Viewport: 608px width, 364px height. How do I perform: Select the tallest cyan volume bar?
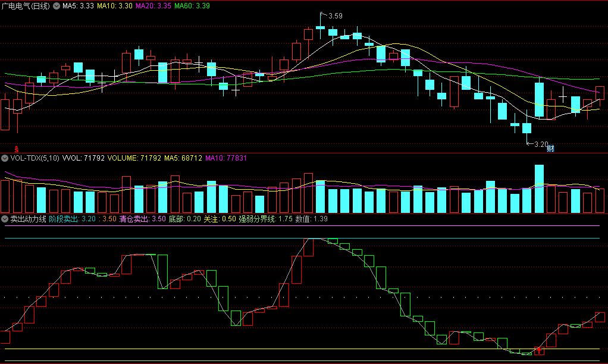[x=539, y=189]
